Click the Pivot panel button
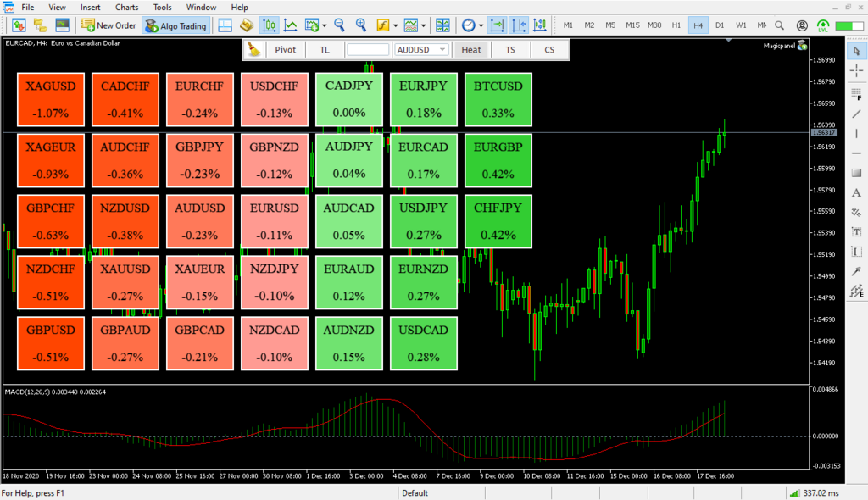Image resolution: width=868 pixels, height=500 pixels. (x=285, y=49)
